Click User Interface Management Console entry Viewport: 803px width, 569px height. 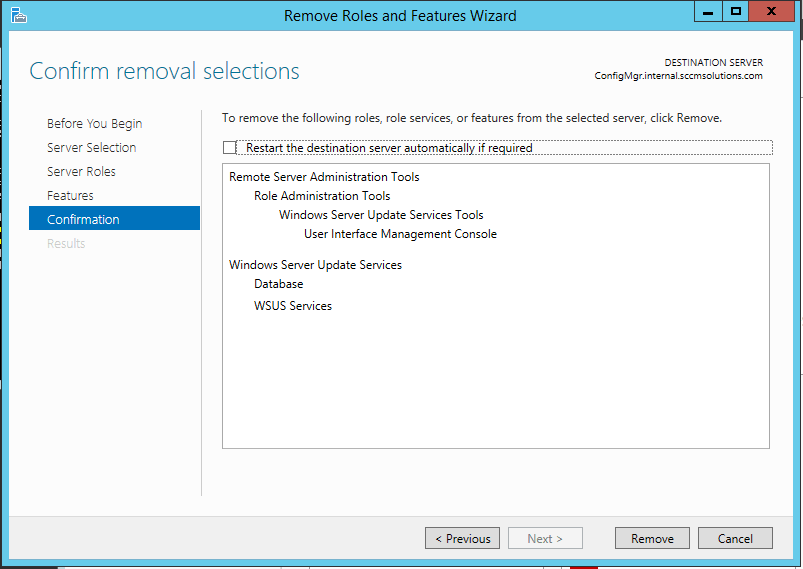click(400, 234)
